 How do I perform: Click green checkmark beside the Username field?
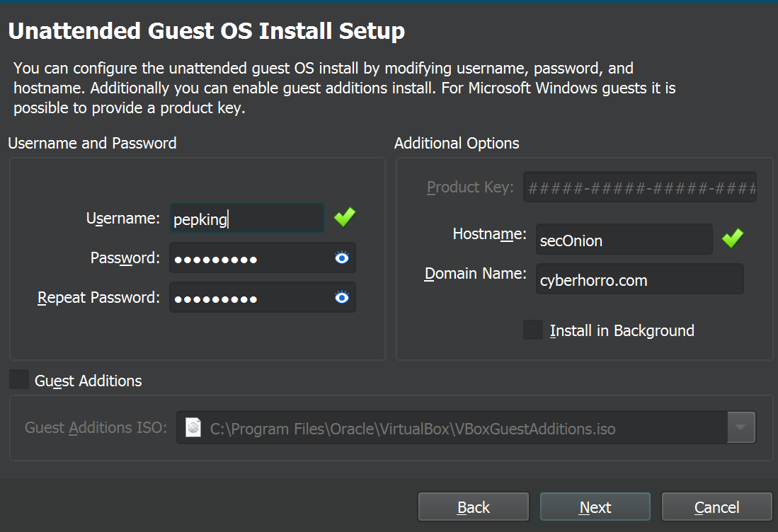pos(345,218)
